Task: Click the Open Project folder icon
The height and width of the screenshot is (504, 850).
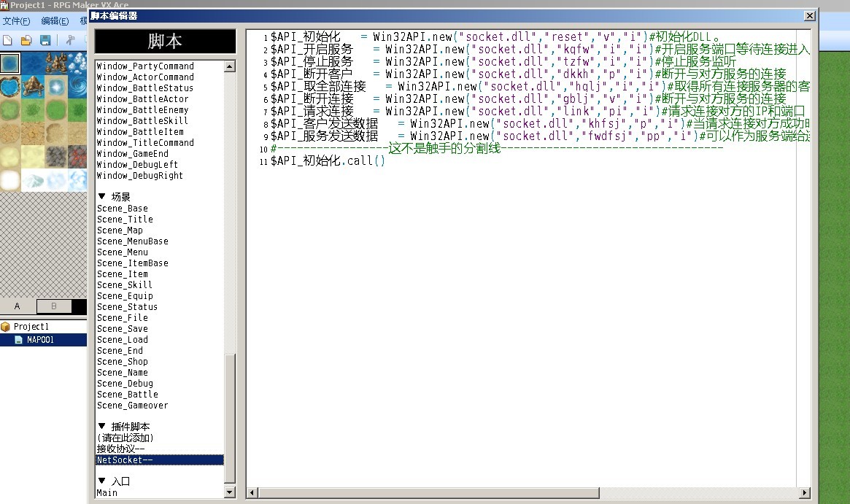Action: coord(26,40)
